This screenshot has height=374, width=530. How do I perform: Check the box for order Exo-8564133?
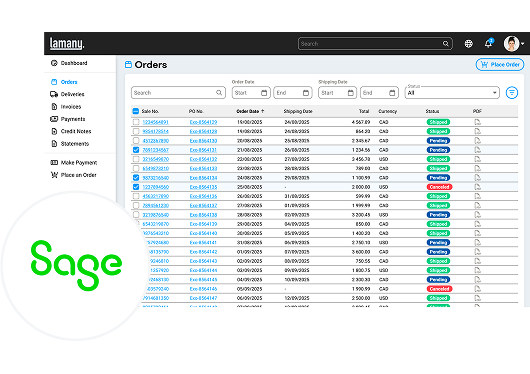(x=136, y=168)
